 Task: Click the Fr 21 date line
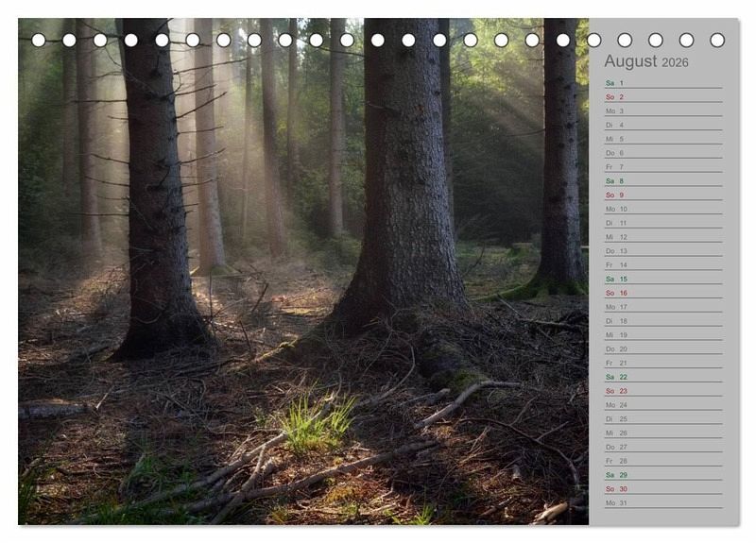[x=662, y=363]
